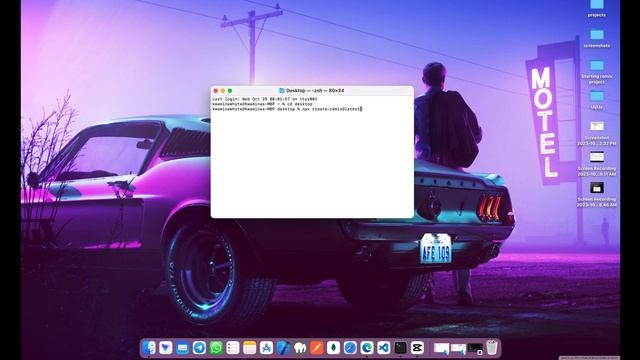640x360 pixels.
Task: Click the 'Last login' line in Terminal
Action: 265,99
